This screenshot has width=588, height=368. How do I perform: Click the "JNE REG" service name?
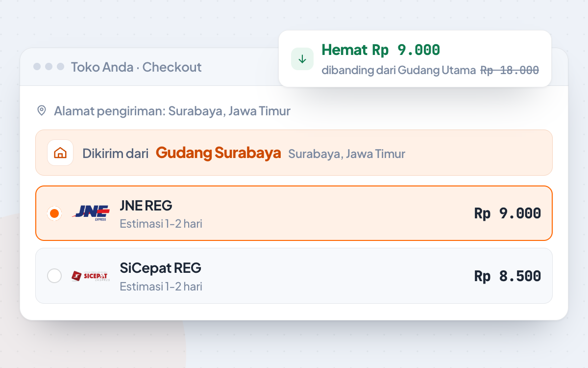(x=146, y=205)
